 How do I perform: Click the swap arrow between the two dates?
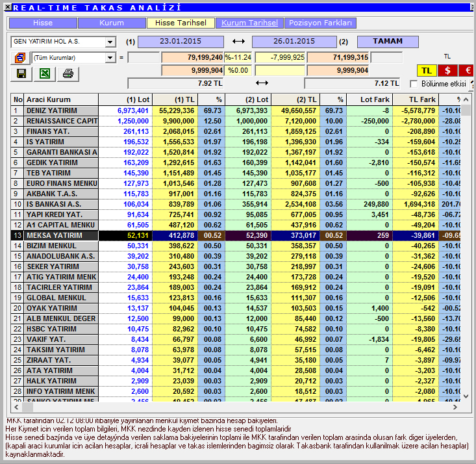click(238, 42)
